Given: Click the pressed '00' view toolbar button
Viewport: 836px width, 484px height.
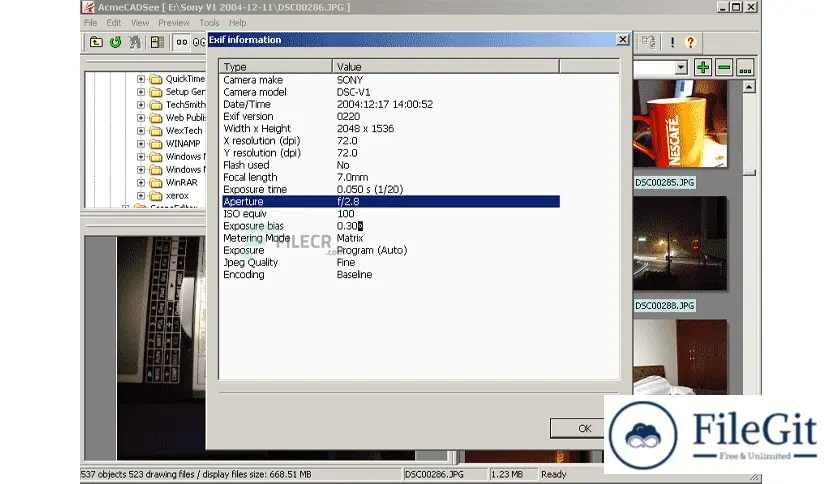Looking at the screenshot, I should point(182,42).
